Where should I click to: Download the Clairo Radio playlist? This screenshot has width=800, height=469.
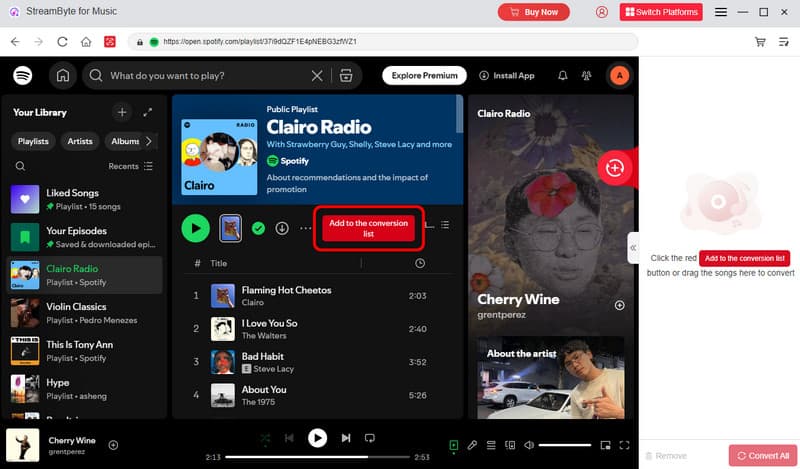[282, 228]
